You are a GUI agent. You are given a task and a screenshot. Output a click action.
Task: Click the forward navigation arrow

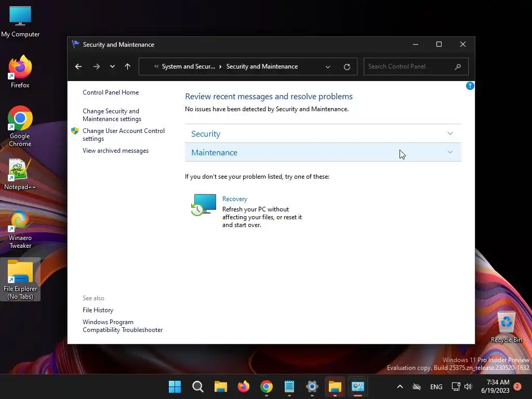point(96,66)
